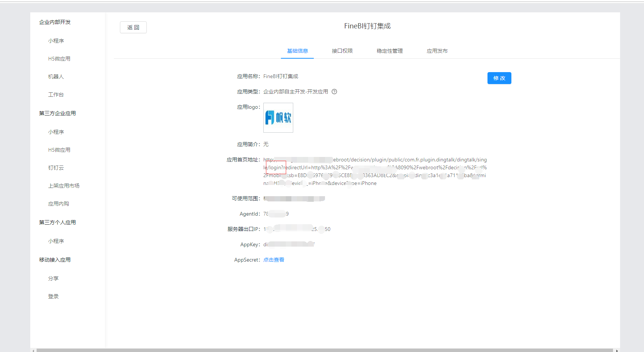Select 第三方个人应用 section heading
This screenshot has width=644, height=352.
click(x=58, y=222)
